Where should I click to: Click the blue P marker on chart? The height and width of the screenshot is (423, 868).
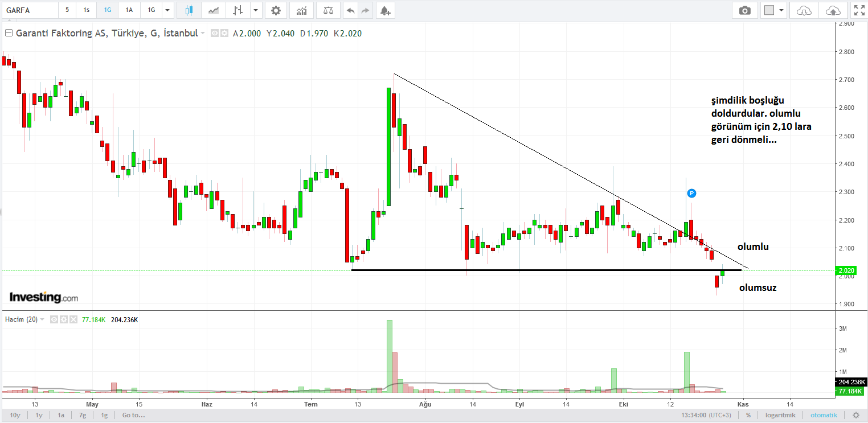(x=691, y=193)
